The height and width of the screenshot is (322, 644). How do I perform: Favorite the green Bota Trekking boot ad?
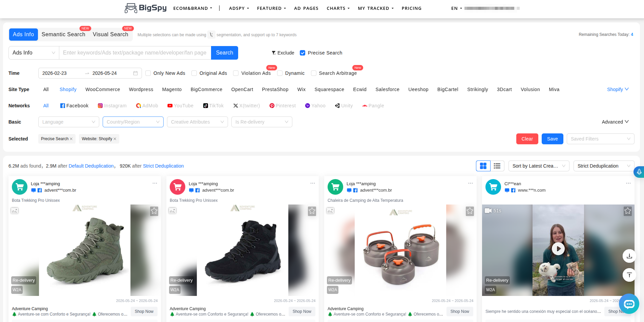[154, 211]
